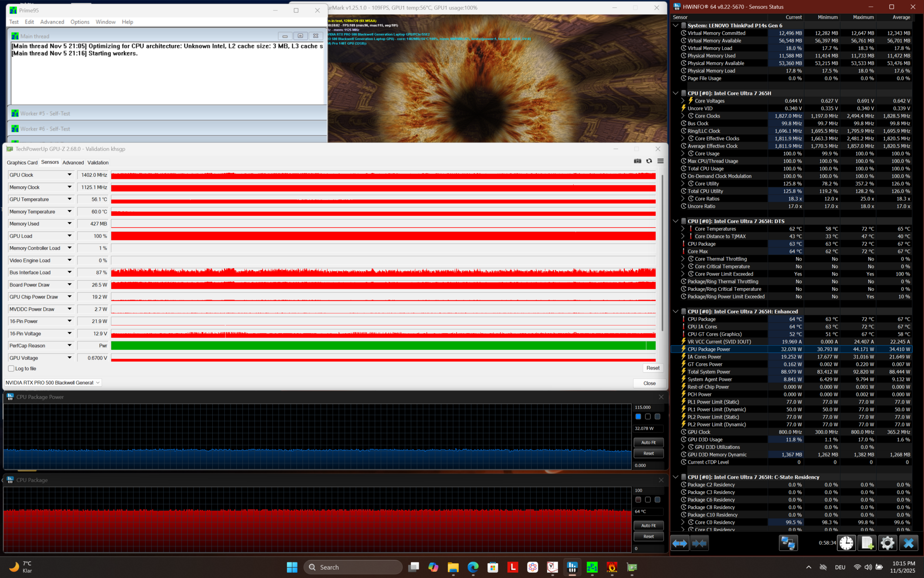Click Auto Fit in CPU Package Power graph
The image size is (924, 578).
[x=648, y=443]
